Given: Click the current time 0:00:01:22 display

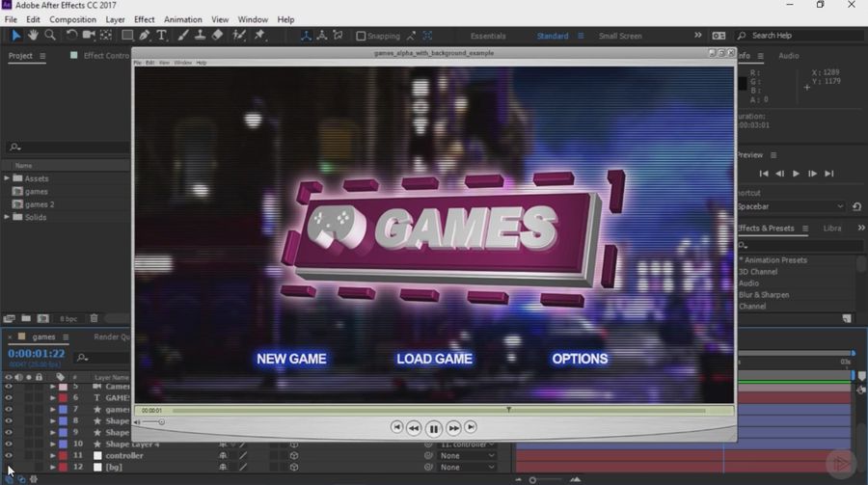Looking at the screenshot, I should point(36,353).
